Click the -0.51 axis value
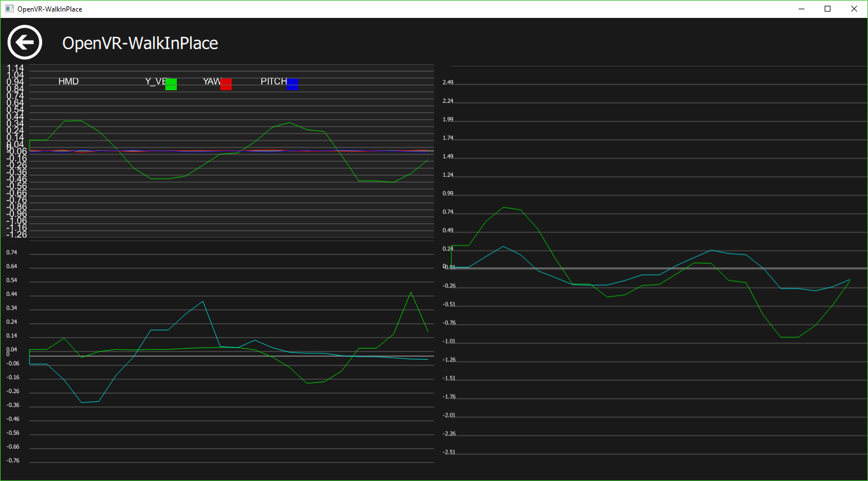 tap(449, 305)
